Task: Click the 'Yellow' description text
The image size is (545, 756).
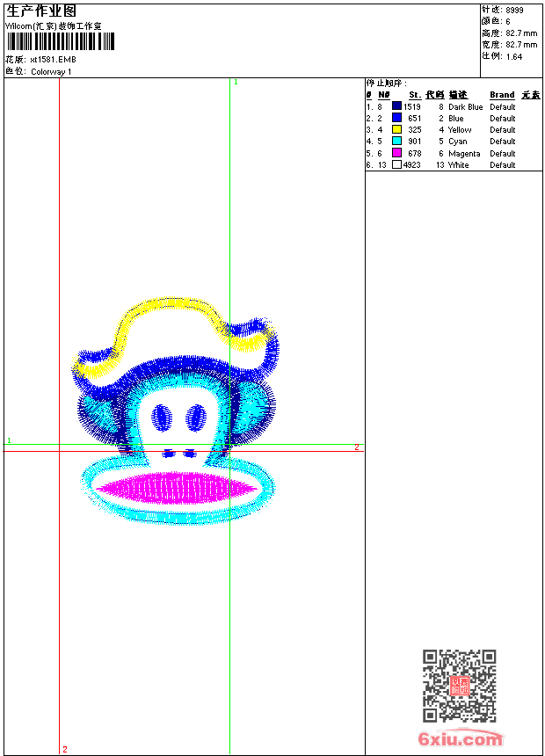Action: (x=460, y=130)
